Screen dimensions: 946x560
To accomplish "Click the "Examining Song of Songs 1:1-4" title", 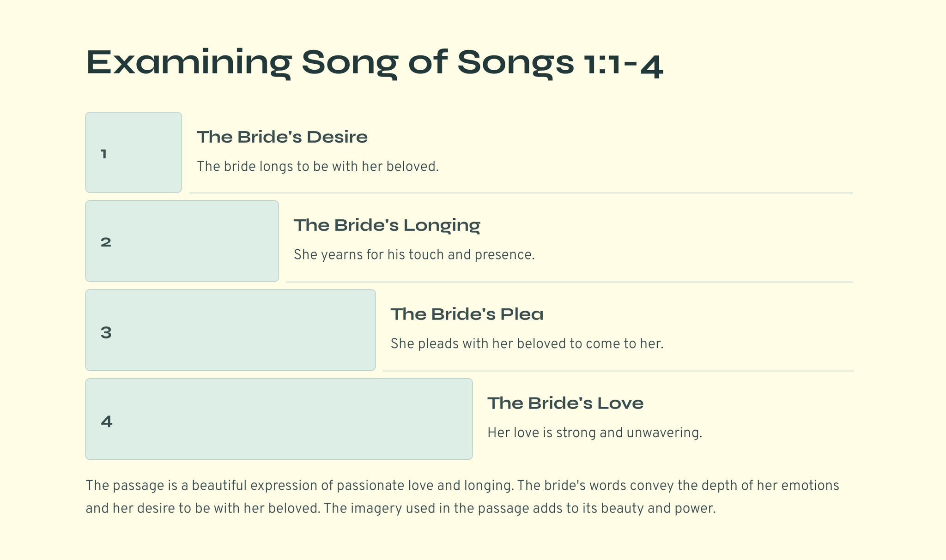I will point(374,62).
